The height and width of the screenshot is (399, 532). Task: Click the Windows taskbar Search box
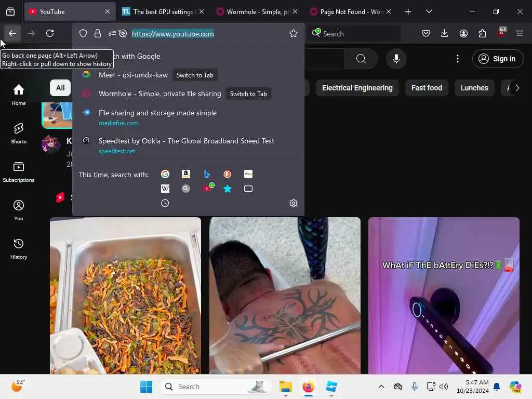pyautogui.click(x=216, y=387)
